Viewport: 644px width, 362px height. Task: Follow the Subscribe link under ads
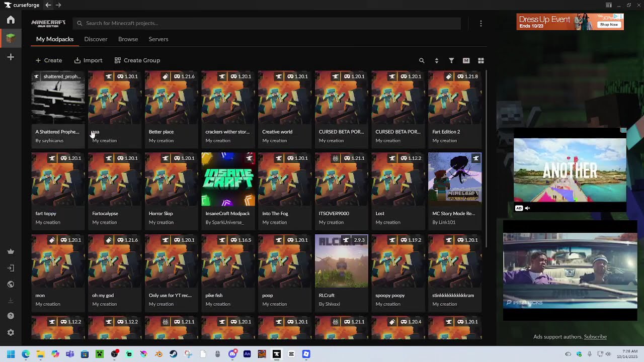[595, 337]
